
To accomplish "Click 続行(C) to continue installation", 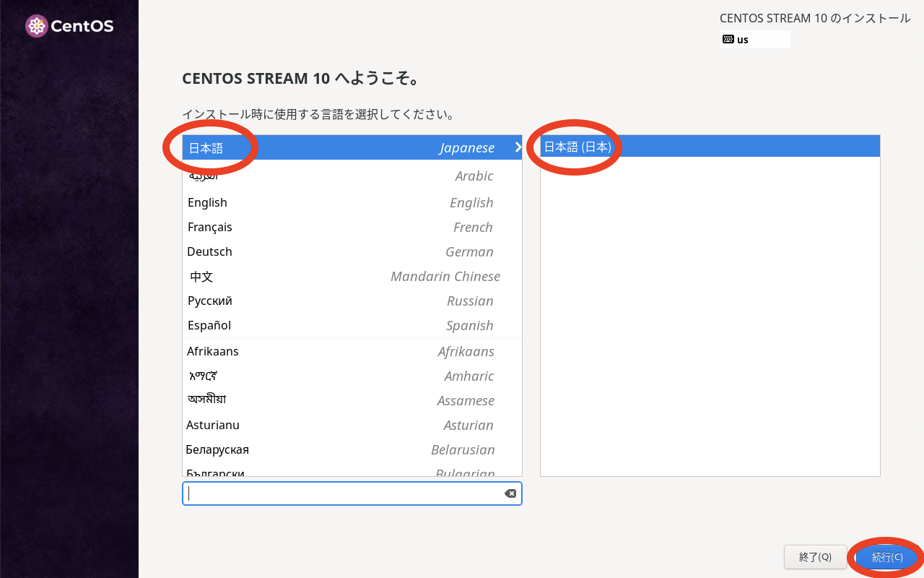I will (x=887, y=557).
